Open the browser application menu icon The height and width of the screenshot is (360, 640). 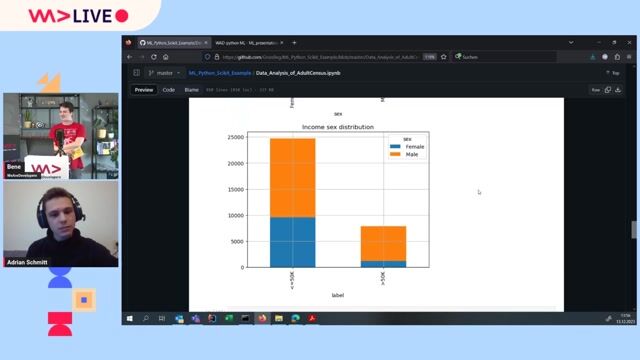(x=629, y=57)
